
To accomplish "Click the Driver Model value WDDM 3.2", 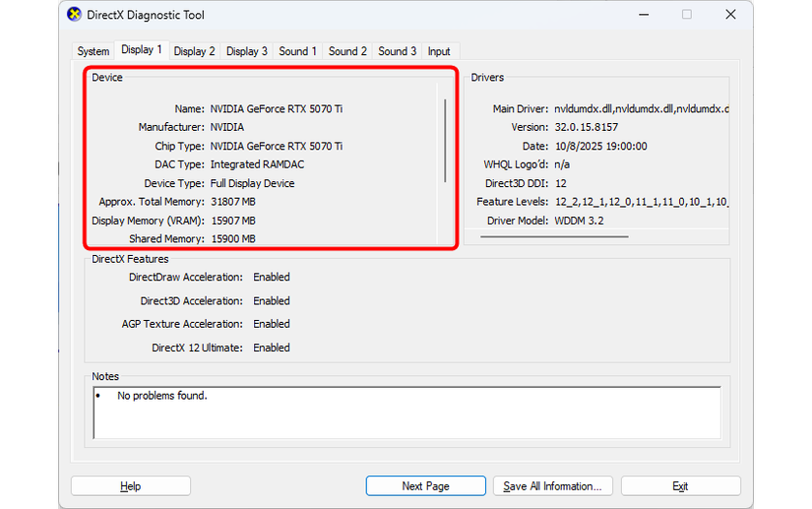I will 579,221.
